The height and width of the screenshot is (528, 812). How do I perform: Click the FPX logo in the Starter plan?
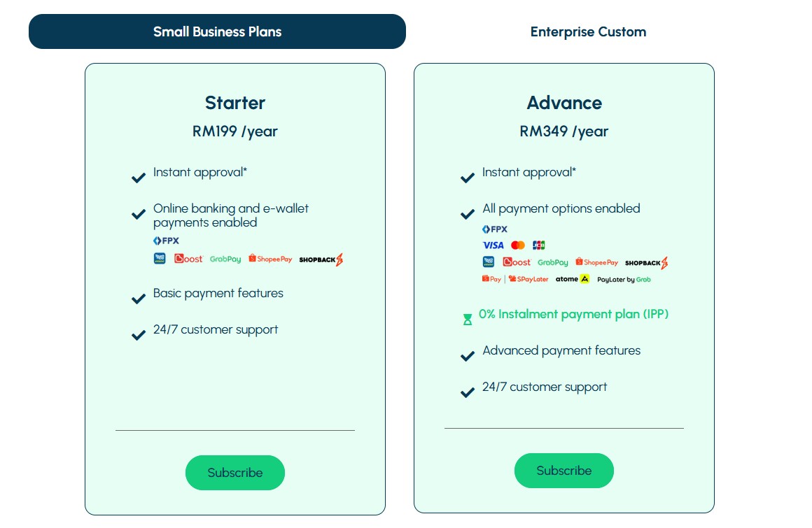click(167, 241)
